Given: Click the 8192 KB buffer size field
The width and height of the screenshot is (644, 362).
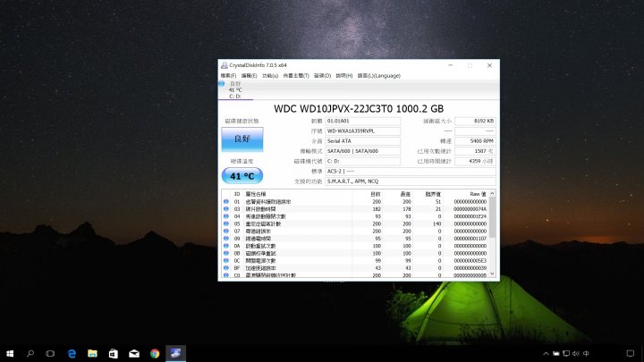Looking at the screenshot, I should (x=475, y=121).
